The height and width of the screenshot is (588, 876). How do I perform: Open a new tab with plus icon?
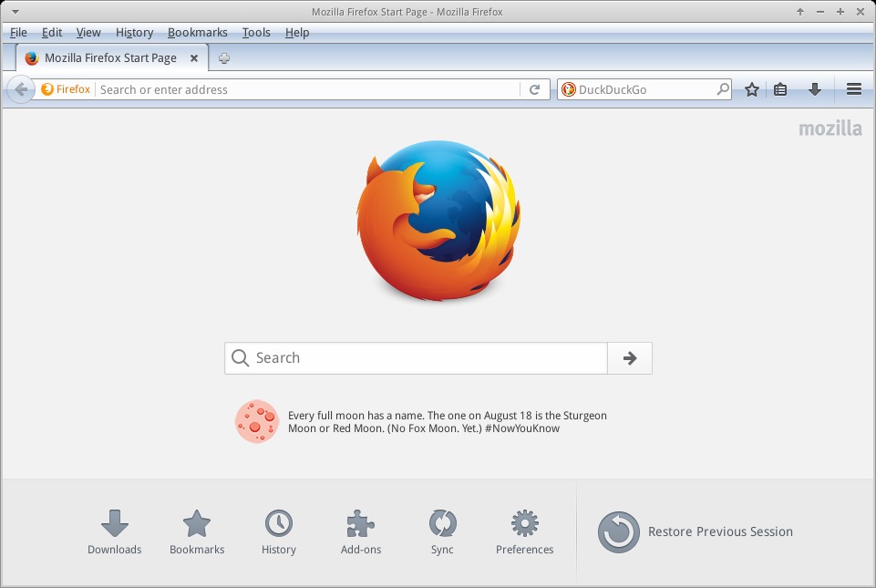click(x=224, y=58)
